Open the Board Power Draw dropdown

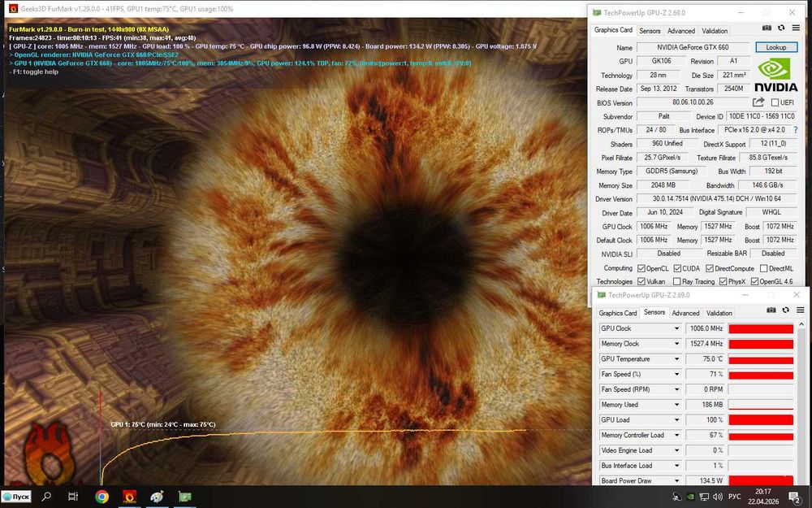pos(676,480)
